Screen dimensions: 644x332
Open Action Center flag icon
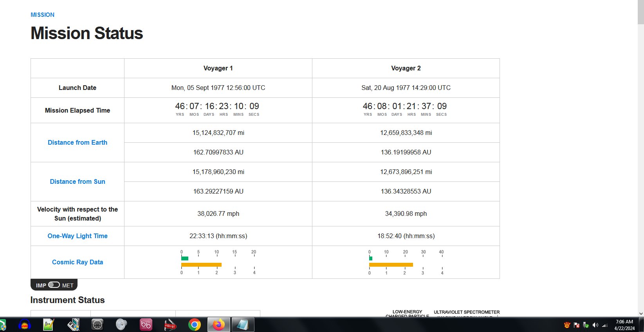(577, 325)
